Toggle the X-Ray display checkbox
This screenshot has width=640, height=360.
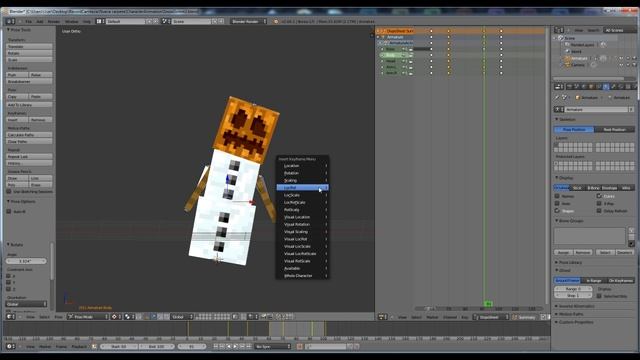point(599,203)
